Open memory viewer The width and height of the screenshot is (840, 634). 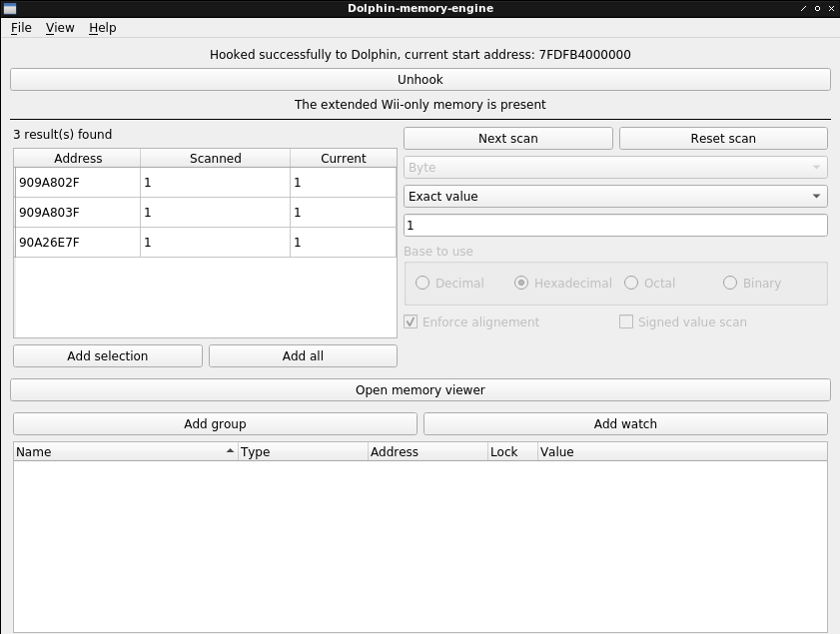point(420,390)
